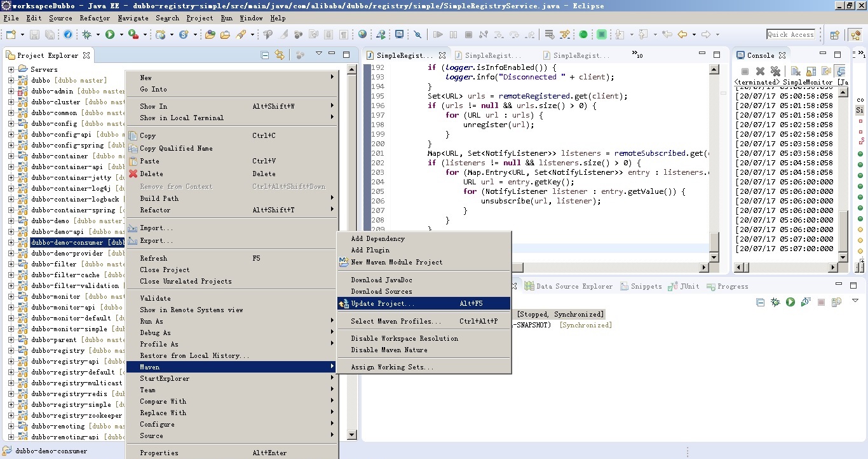Screen dimensions: 868x459
Task: Expand the dubbo-registry project node
Action: [x=11, y=350]
